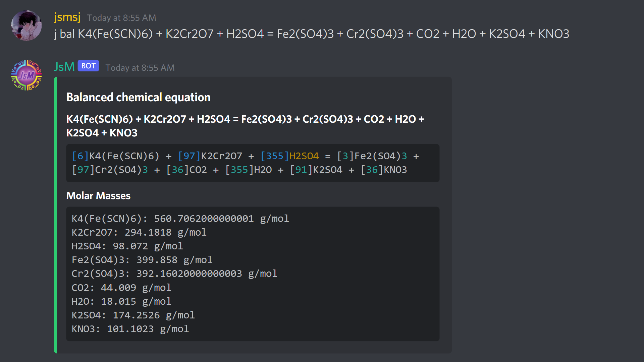Click the Balanced chemical equation title
The image size is (644, 362).
pos(138,97)
